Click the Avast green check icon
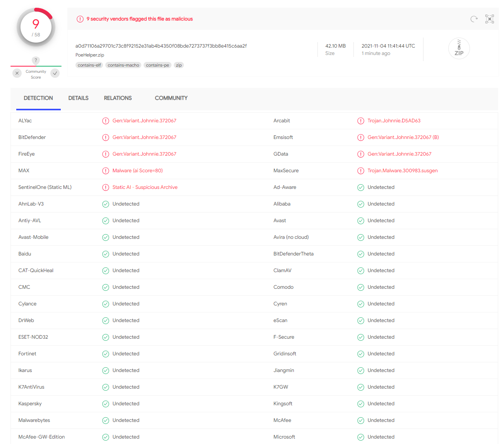Viewport: 504px width, 444px height. pyautogui.click(x=361, y=221)
